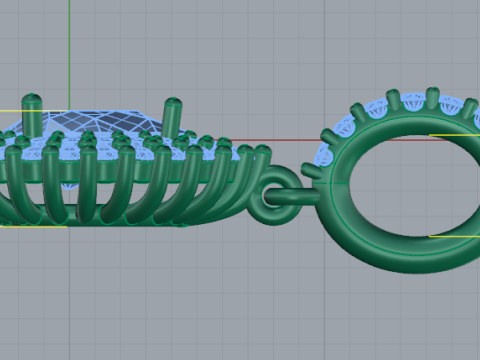Select the tall prong left of the center gemstone
The image size is (480, 360).
pyautogui.click(x=32, y=115)
